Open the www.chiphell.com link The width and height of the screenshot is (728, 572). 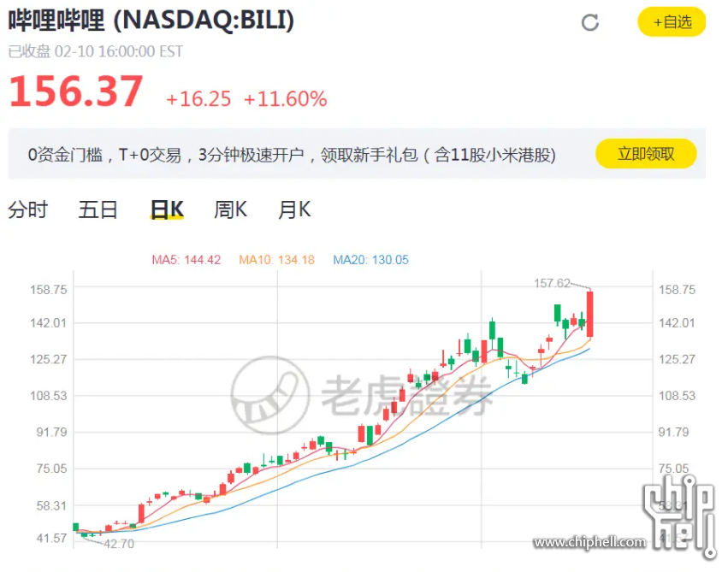click(x=589, y=542)
